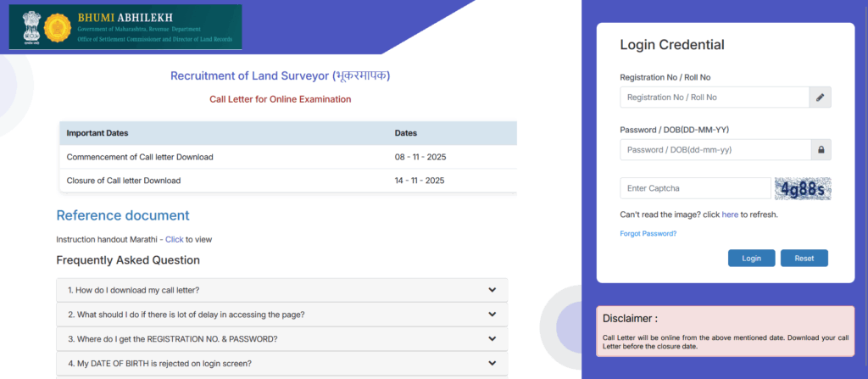Click the pencil icon beside Registration No field

click(x=820, y=98)
